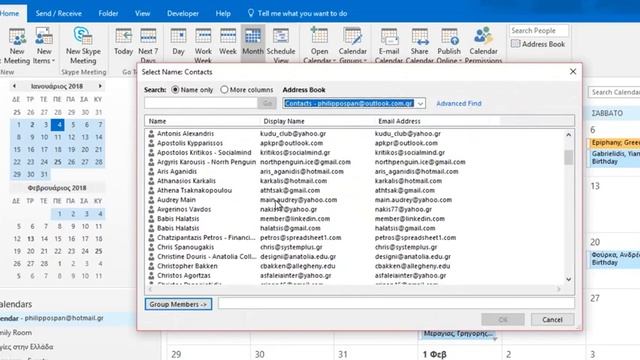Image resolution: width=640 pixels, height=360 pixels.
Task: Click Tell me what you want to do
Action: tap(298, 13)
